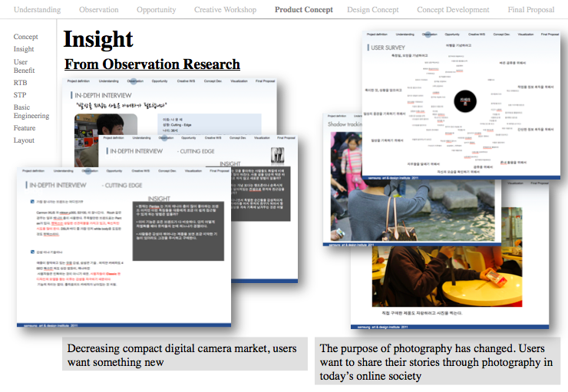
Task: Open the Understanding tab
Action: tap(38, 10)
